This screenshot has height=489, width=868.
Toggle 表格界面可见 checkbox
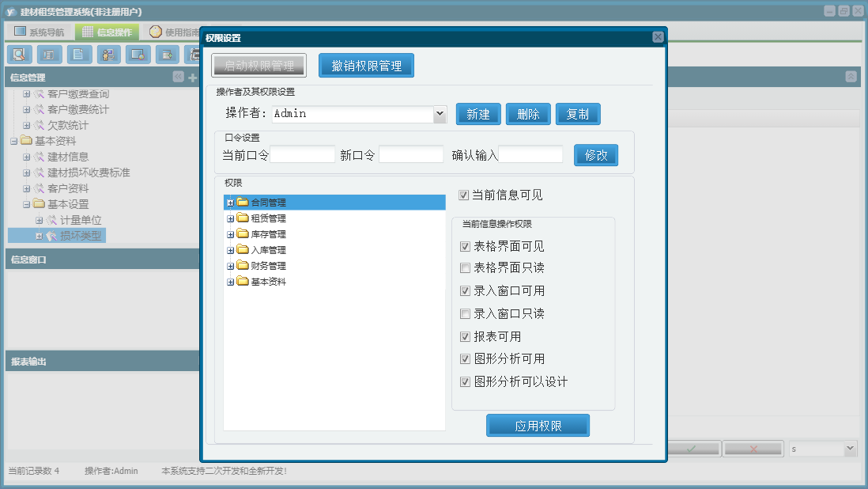465,246
